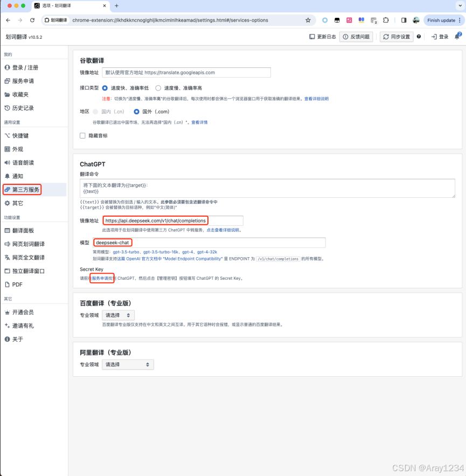Click the browser back arrow

point(8,20)
